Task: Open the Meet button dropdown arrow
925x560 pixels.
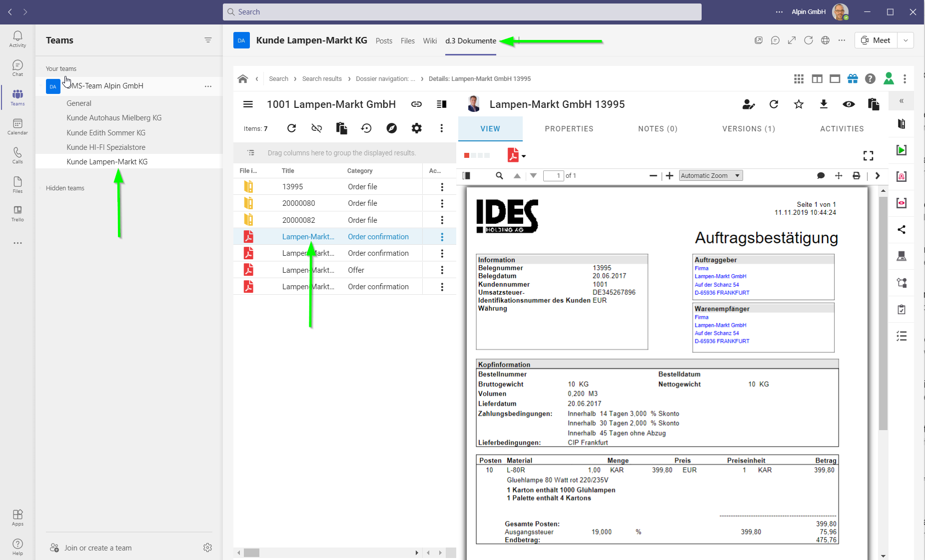Action: (906, 40)
